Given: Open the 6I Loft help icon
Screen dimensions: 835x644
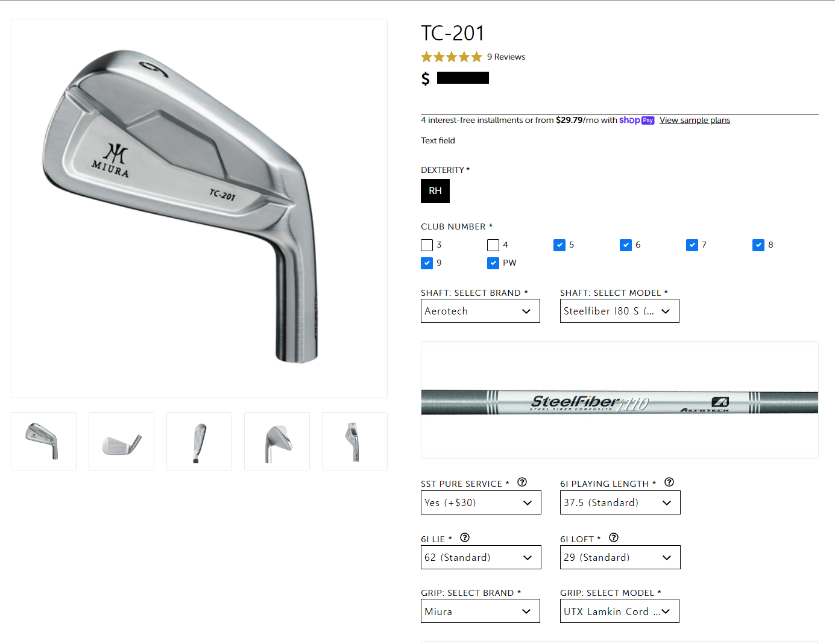Looking at the screenshot, I should [x=614, y=538].
